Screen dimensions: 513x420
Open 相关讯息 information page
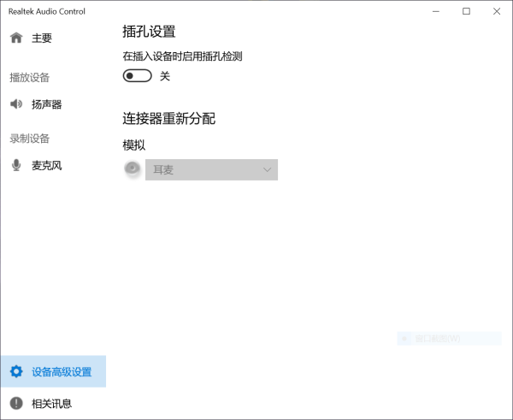click(53, 403)
